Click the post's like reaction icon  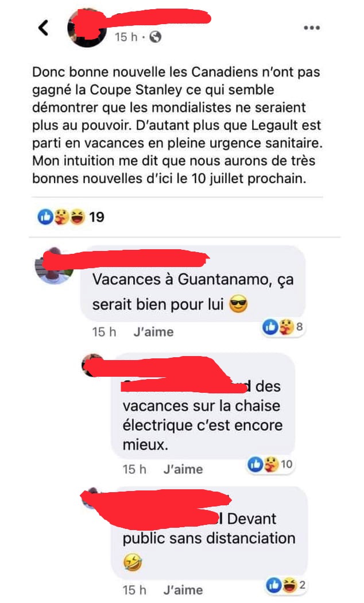click(45, 217)
